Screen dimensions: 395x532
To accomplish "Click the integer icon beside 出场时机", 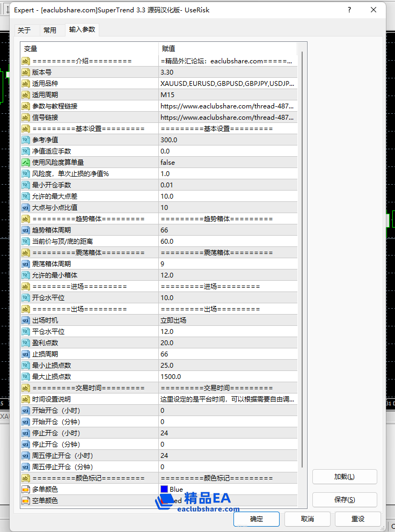I will tap(26, 320).
